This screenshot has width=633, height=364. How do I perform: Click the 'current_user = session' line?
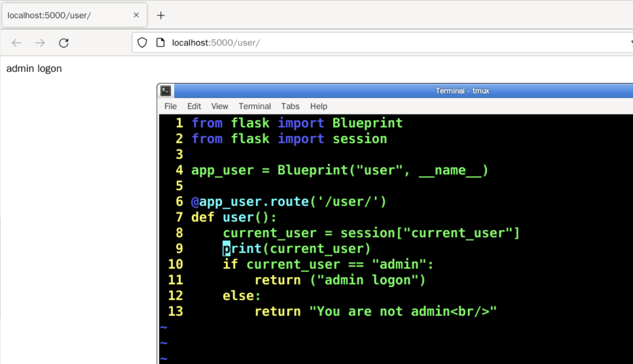coord(371,233)
